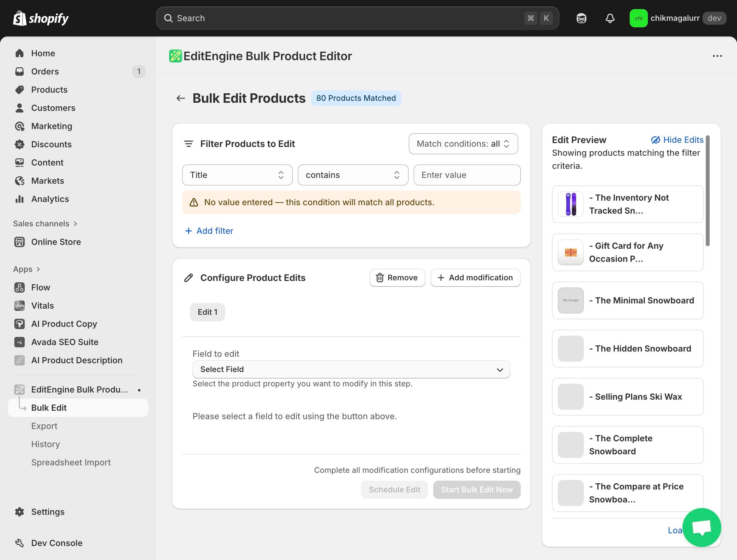Image resolution: width=737 pixels, height=560 pixels.
Task: Open the Sidekick assistant icon
Action: coord(581,18)
